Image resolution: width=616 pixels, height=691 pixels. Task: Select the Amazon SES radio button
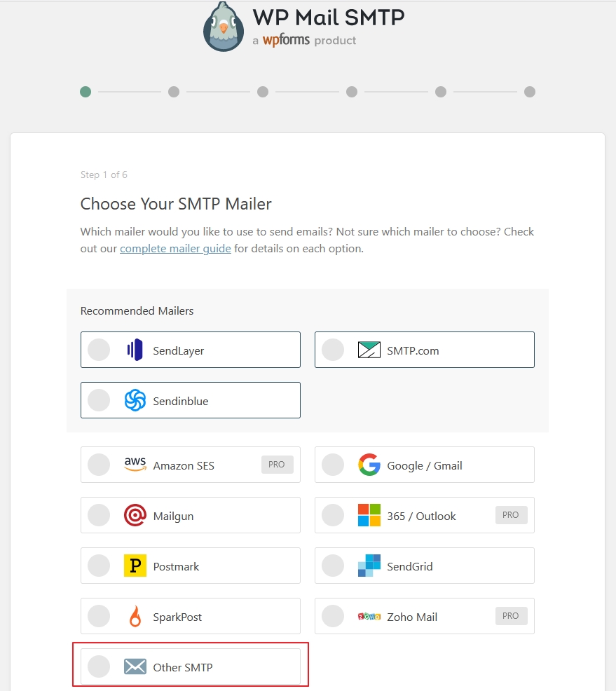pos(99,465)
